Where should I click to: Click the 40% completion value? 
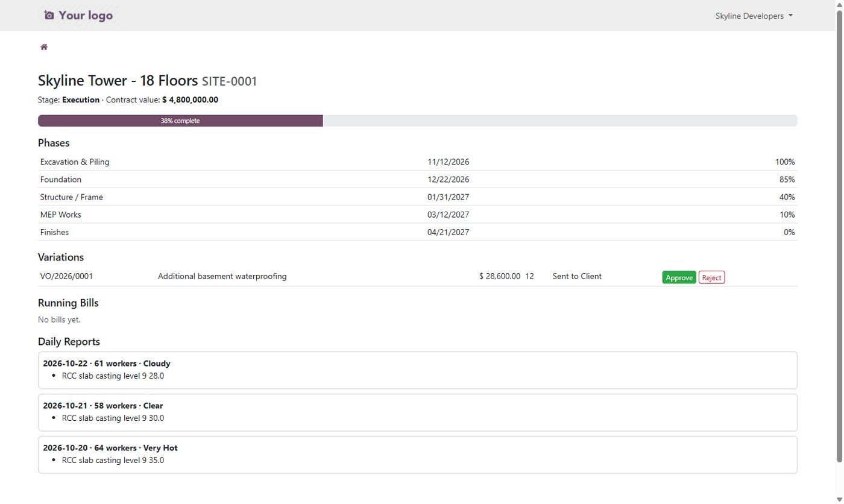787,197
